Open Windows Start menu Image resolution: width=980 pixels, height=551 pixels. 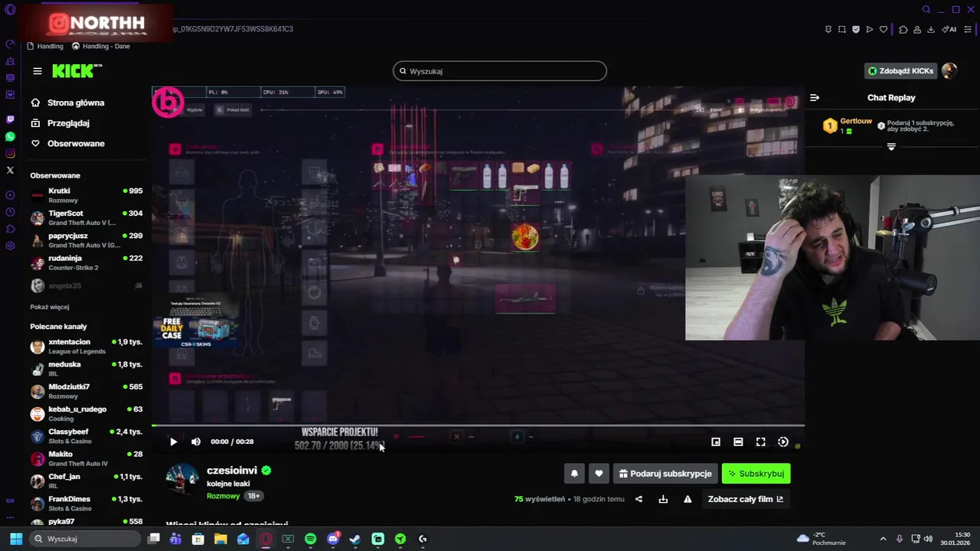(16, 539)
